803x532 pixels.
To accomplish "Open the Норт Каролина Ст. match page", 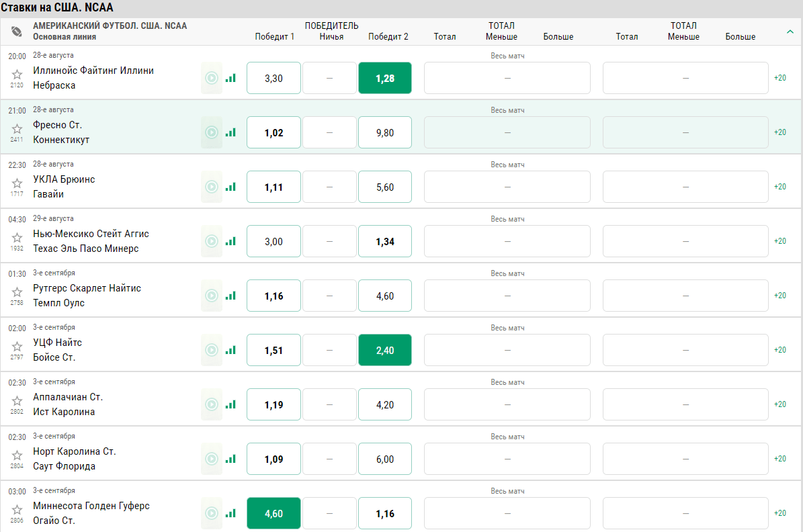I will click(75, 459).
